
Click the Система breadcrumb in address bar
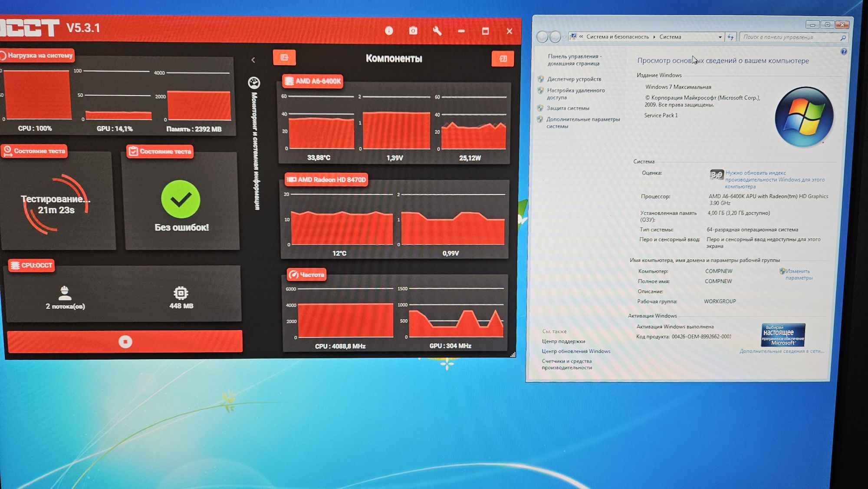click(x=670, y=37)
